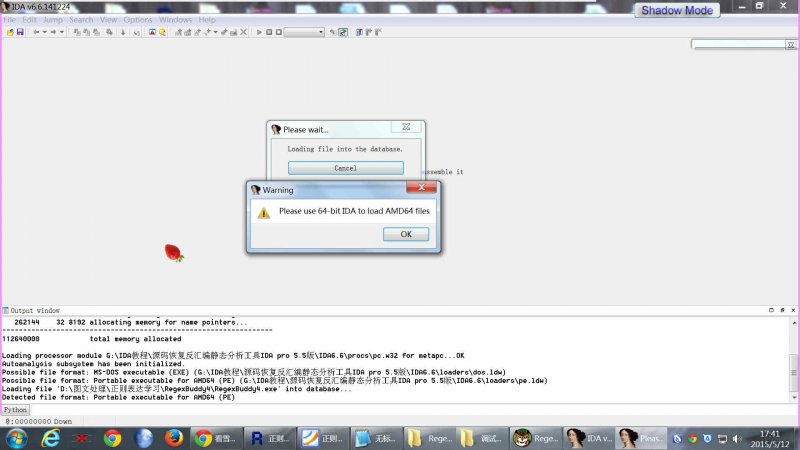800x450 pixels.
Task: Click the Firefox taskbar icon
Action: coord(173,438)
